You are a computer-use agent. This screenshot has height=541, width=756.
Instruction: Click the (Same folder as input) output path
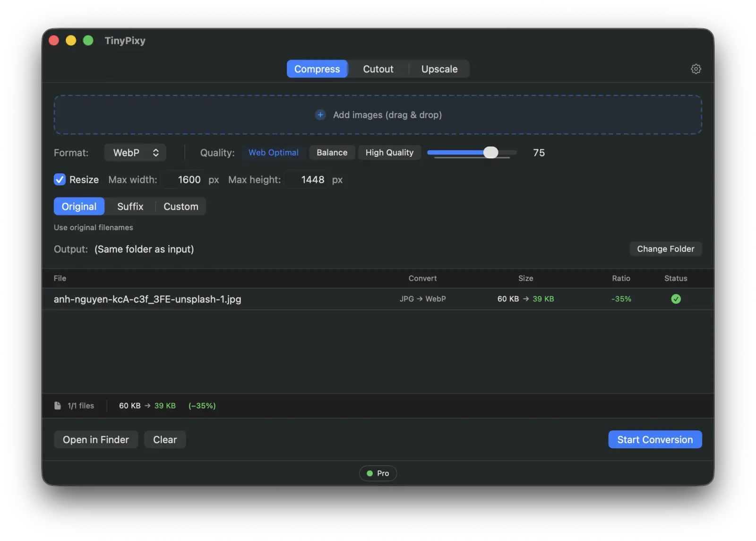point(144,249)
